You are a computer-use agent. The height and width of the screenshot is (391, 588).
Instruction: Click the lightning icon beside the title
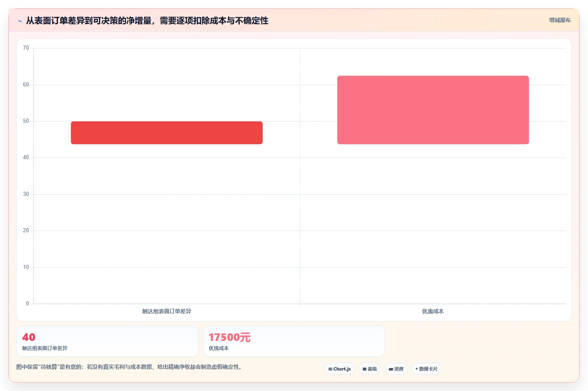point(20,21)
